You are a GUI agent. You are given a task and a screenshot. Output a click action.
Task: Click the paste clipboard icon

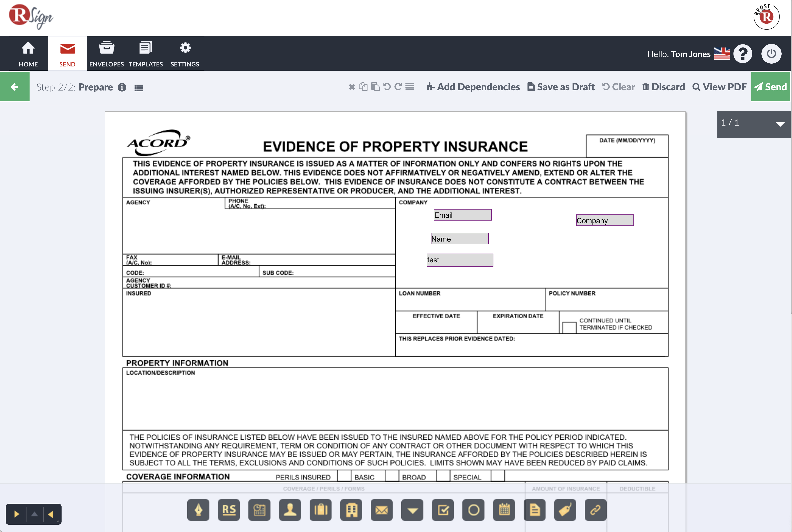(x=375, y=87)
